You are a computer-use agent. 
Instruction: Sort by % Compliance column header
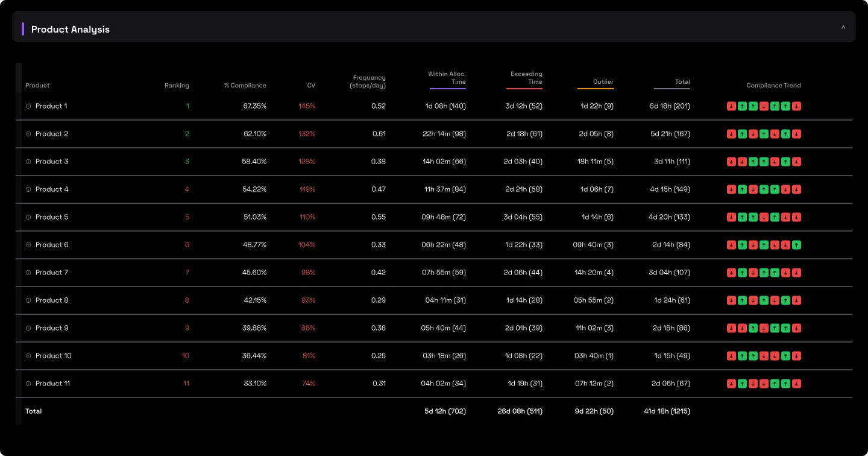click(245, 86)
